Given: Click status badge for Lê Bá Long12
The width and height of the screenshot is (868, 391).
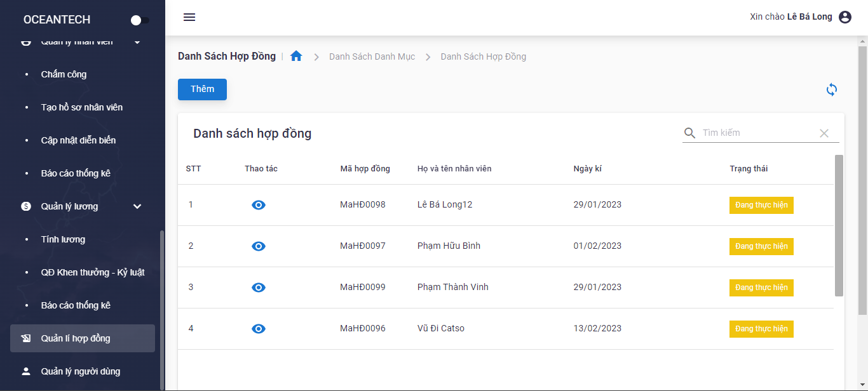Looking at the screenshot, I should (761, 205).
